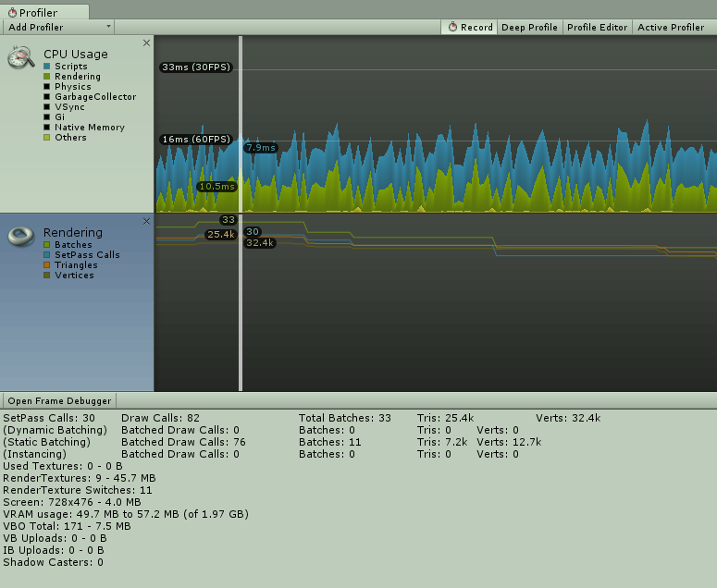Close the CPU Usage profiler module
The image size is (717, 588).
[146, 43]
